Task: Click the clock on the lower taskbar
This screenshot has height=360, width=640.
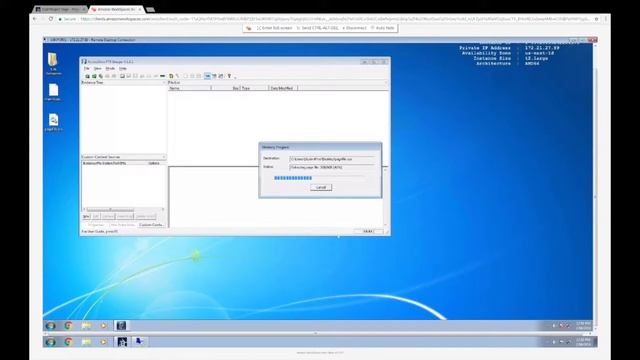Action: 583,342
